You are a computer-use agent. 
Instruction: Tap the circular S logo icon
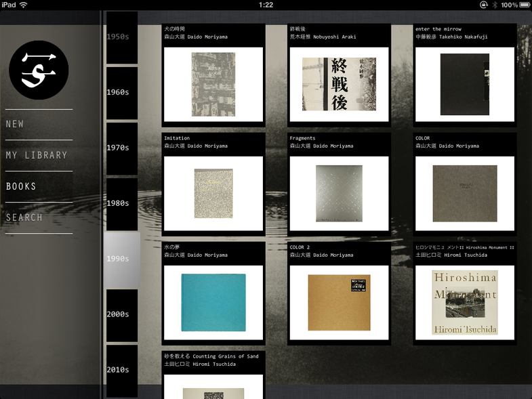(x=39, y=70)
